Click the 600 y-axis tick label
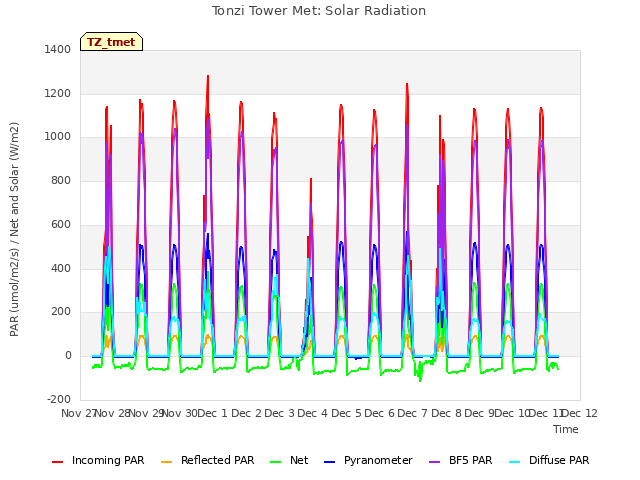The width and height of the screenshot is (640, 480). 61,224
